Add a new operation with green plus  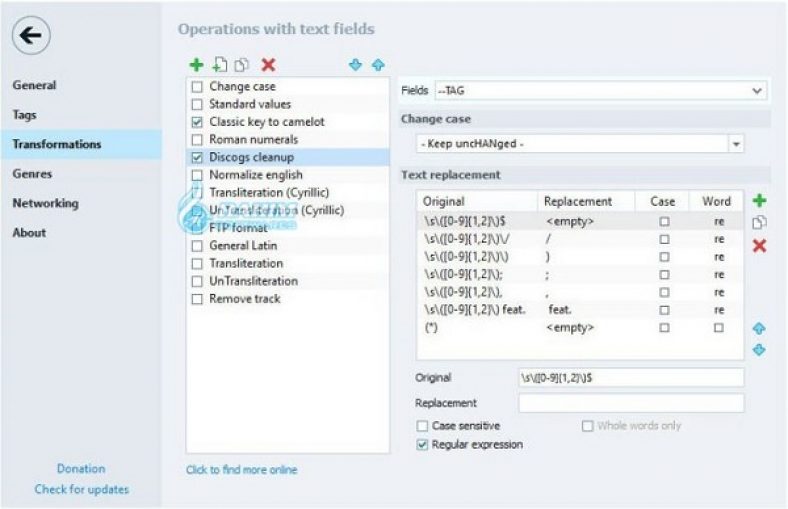point(197,65)
